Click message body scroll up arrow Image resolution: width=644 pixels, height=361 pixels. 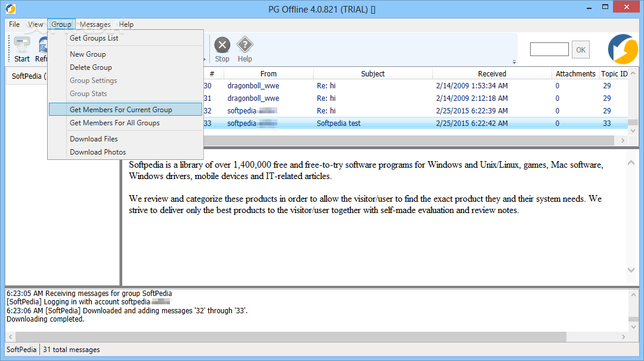click(x=631, y=163)
